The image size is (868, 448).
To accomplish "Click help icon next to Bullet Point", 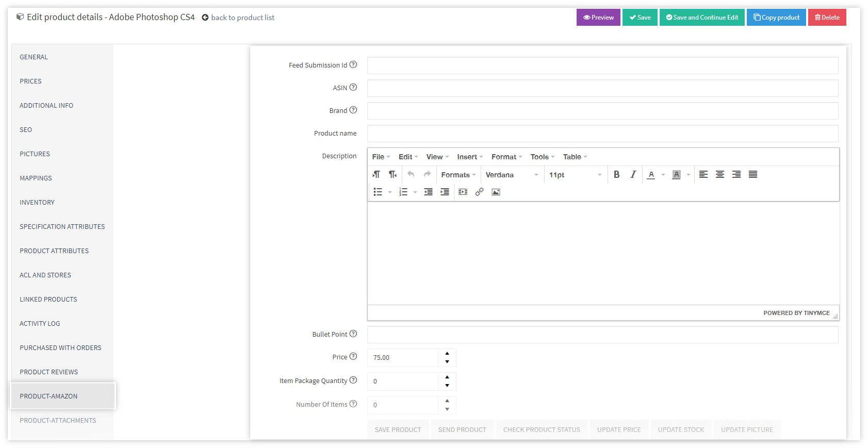I will (353, 334).
